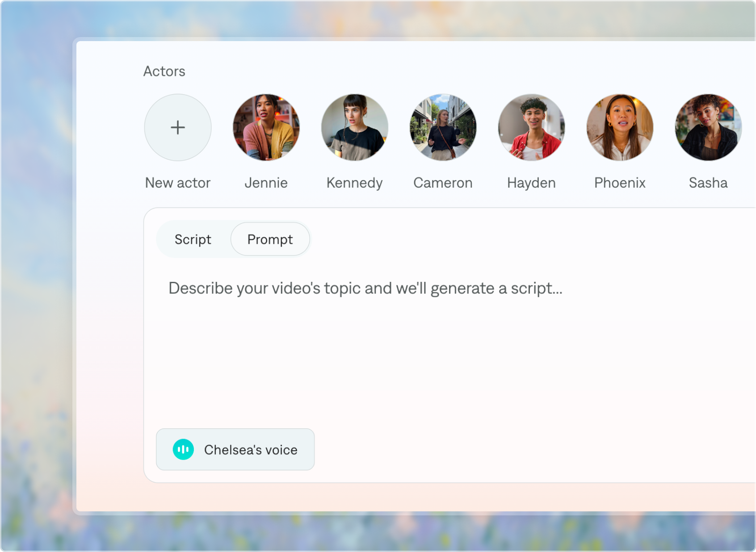
Task: Click the Sasha name label
Action: (709, 183)
